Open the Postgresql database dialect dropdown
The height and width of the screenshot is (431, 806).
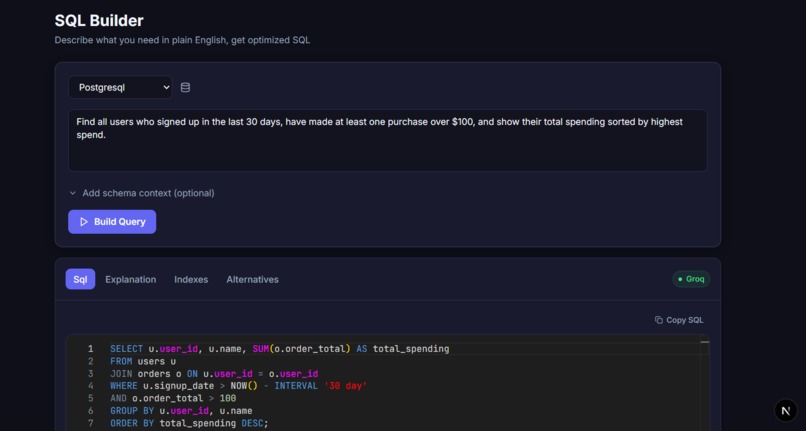(120, 87)
